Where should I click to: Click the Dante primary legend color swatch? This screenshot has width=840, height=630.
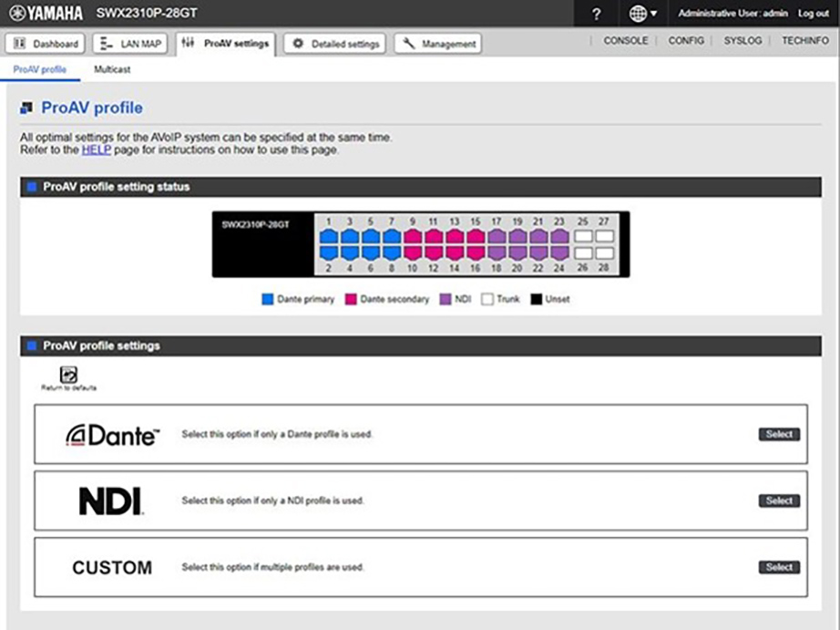(x=267, y=298)
